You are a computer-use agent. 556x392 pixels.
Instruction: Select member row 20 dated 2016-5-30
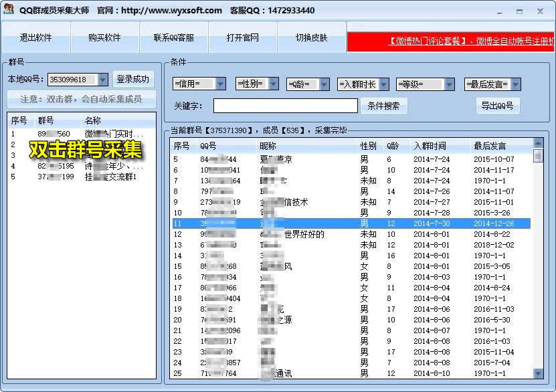[x=351, y=320]
